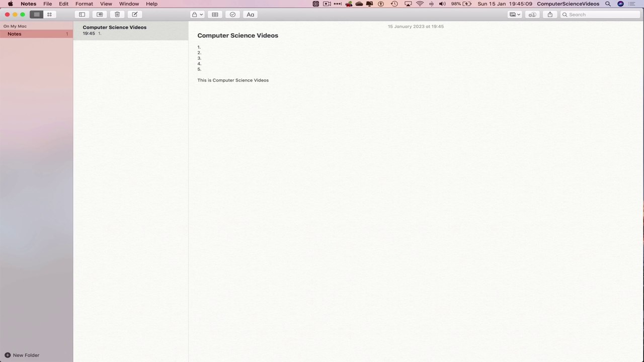Click the Search field in Notes

[600, 15]
